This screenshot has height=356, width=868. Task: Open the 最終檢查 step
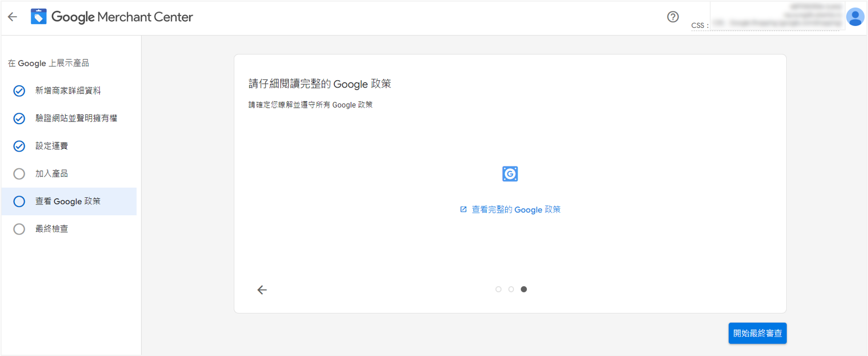69,229
